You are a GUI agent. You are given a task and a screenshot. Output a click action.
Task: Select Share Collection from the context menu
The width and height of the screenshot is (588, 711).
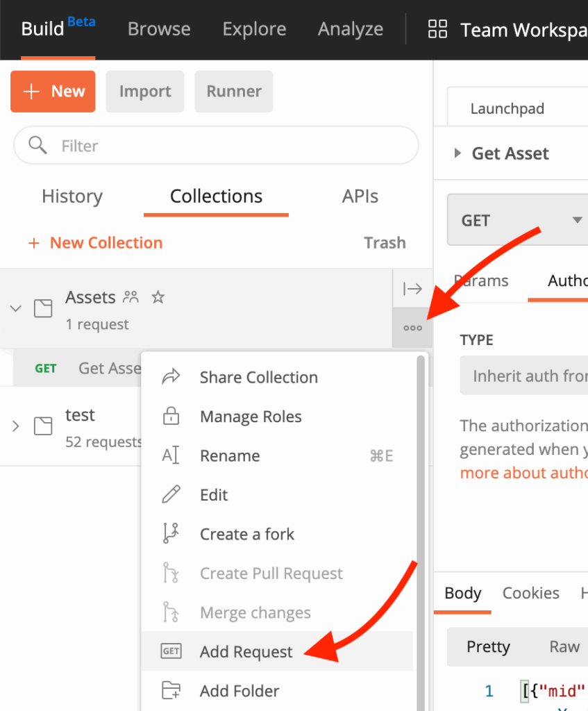point(258,377)
